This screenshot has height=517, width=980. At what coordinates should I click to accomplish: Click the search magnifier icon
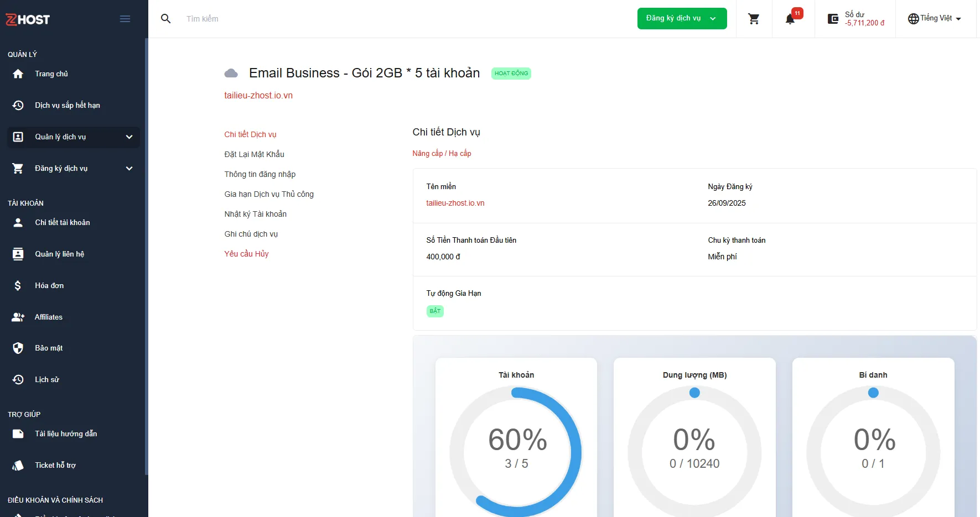(165, 19)
